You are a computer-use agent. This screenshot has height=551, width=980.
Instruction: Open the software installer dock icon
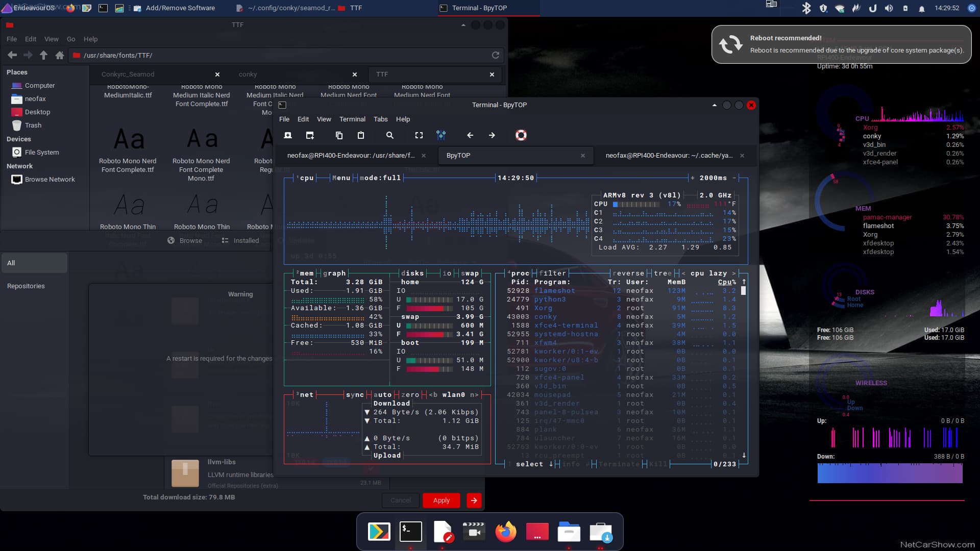click(600, 532)
